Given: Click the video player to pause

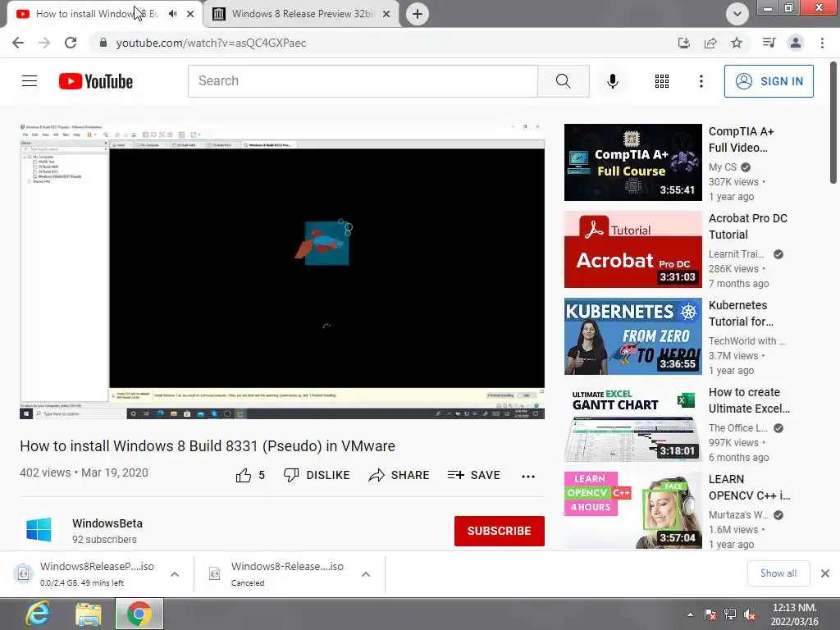Looking at the screenshot, I should tap(282, 271).
